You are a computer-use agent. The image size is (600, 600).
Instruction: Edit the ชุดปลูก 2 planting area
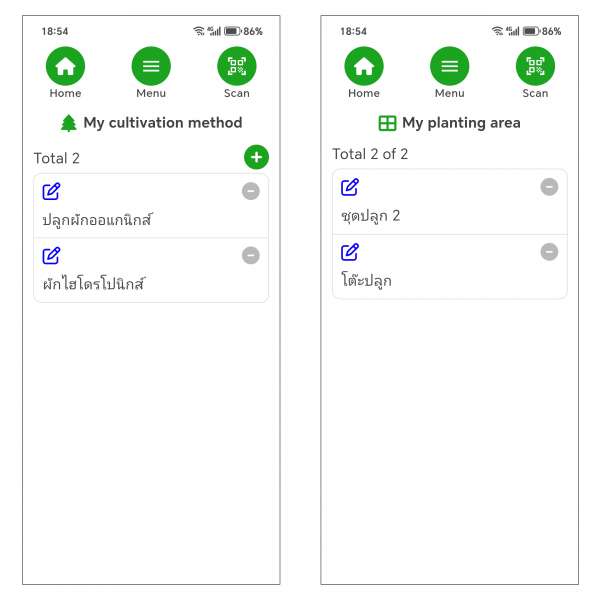tap(350, 187)
